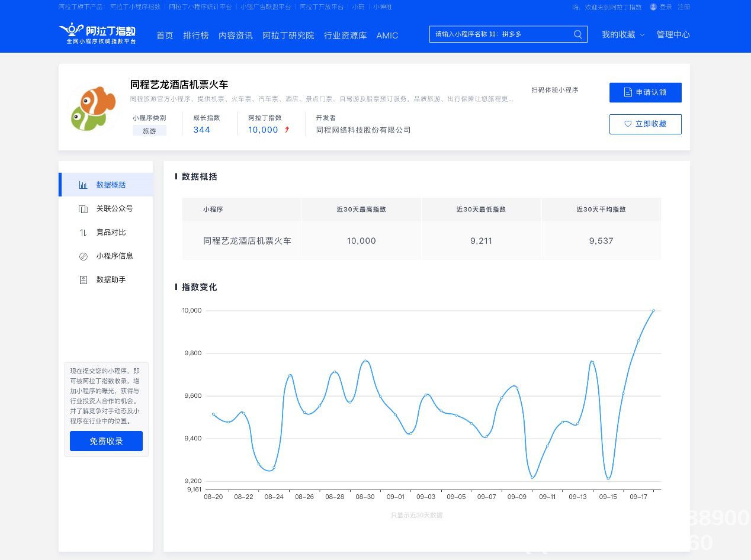751x560 pixels.
Task: Click the 近30天最低指数 column header
Action: [481, 210]
